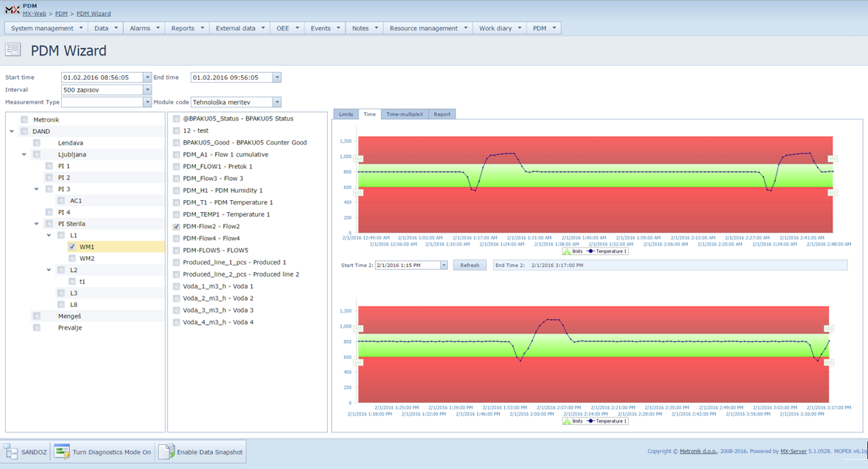Open the Reports menu

click(x=188, y=28)
